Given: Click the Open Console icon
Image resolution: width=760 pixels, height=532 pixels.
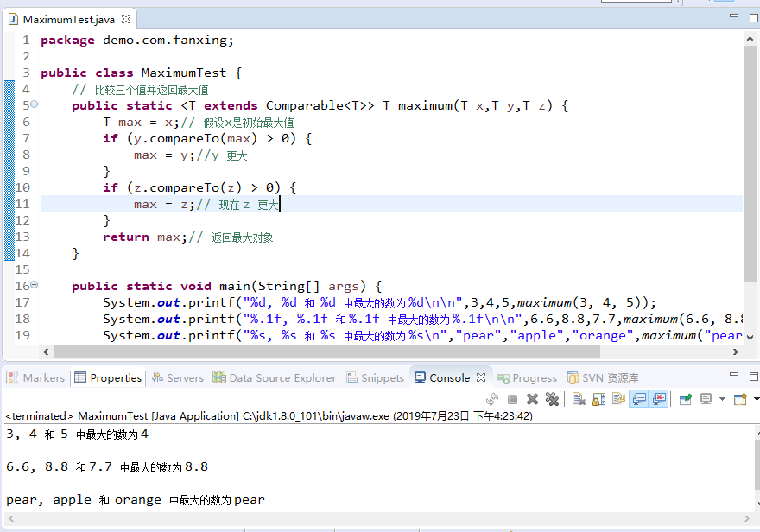Looking at the screenshot, I should pyautogui.click(x=738, y=399).
